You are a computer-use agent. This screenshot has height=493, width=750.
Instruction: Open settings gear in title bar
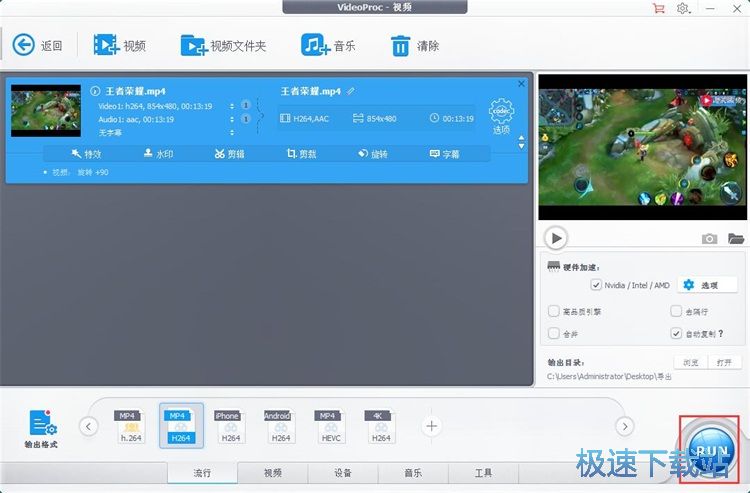(x=683, y=9)
